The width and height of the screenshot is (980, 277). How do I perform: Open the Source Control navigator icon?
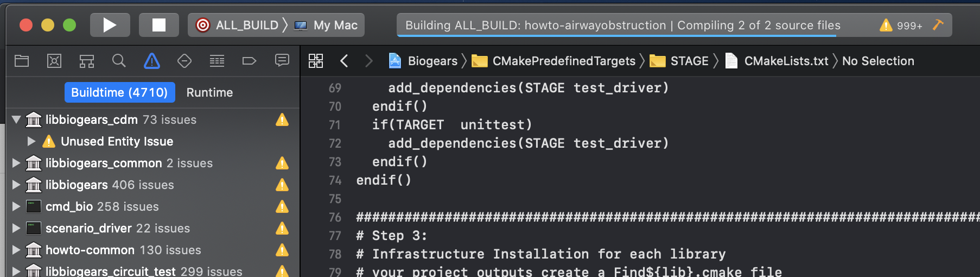(54, 61)
